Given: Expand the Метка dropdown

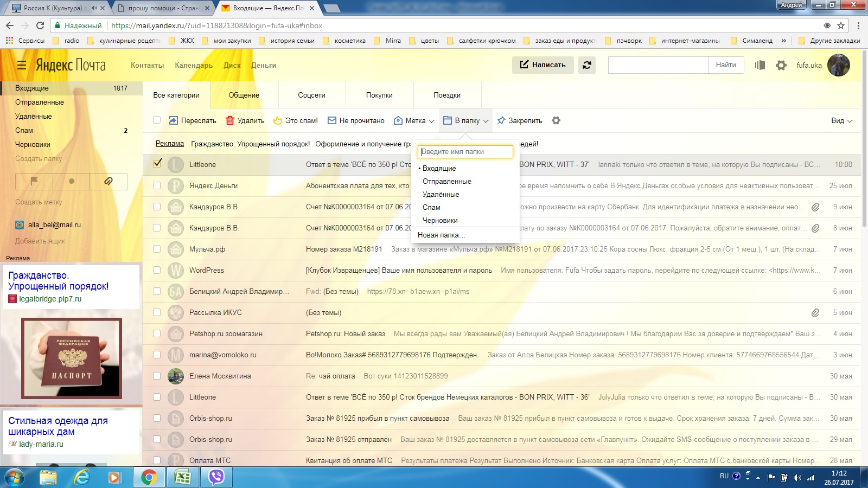Looking at the screenshot, I should click(x=414, y=120).
